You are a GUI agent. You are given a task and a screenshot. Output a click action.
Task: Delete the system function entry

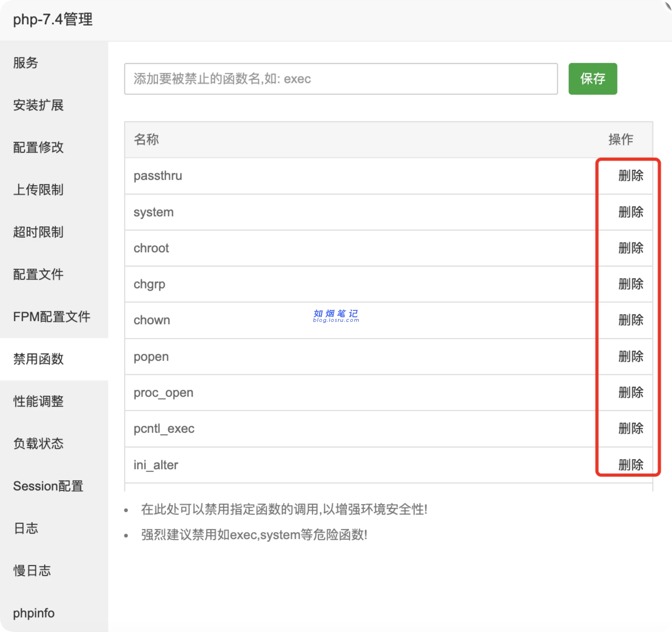point(631,212)
